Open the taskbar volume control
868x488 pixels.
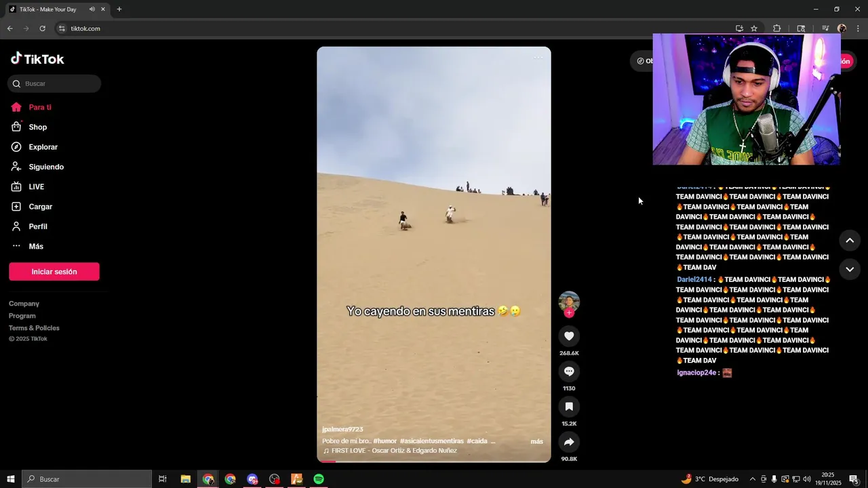pos(807,479)
